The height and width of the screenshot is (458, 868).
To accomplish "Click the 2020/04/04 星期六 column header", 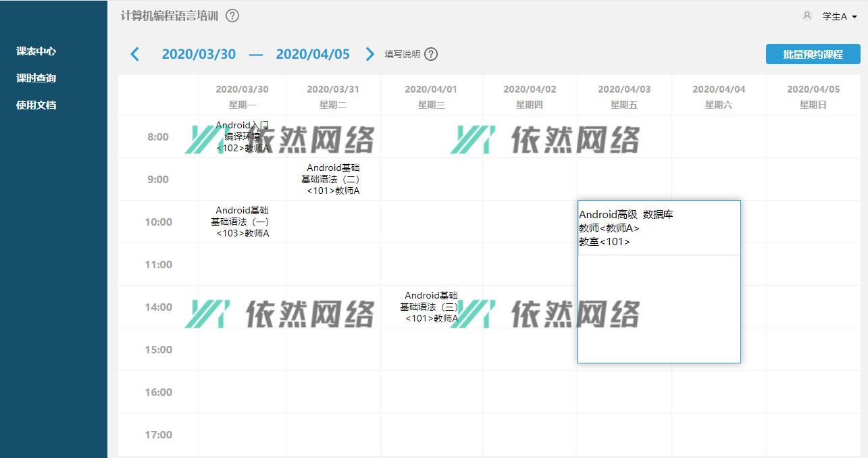I will 719,96.
